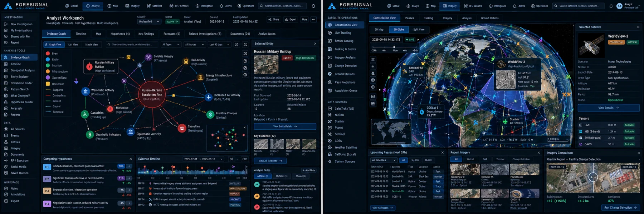Open the Documents (24) tab

[x=240, y=34]
